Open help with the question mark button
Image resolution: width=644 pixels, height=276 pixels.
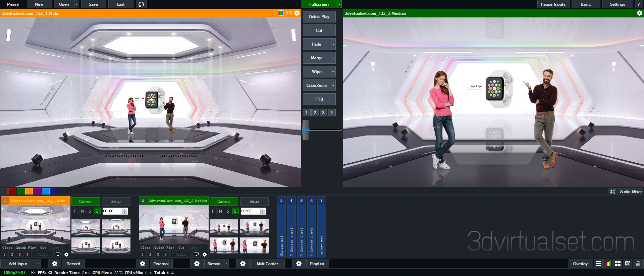(639, 4)
